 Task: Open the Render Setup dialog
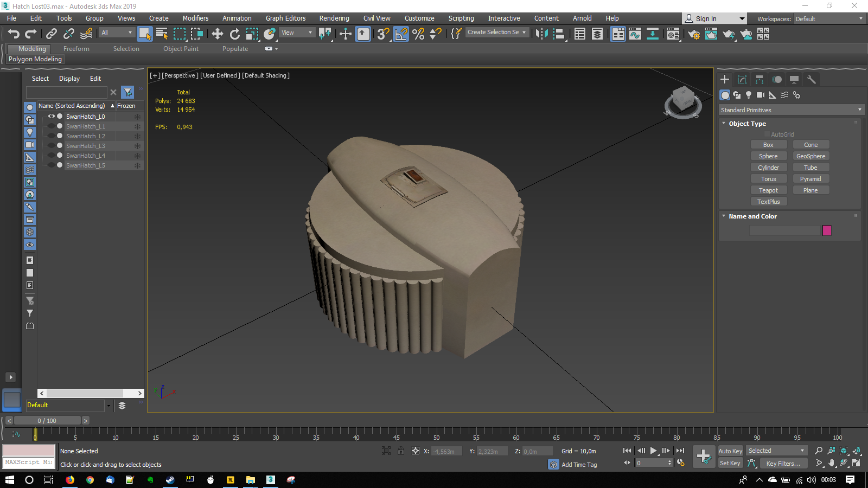pyautogui.click(x=694, y=34)
